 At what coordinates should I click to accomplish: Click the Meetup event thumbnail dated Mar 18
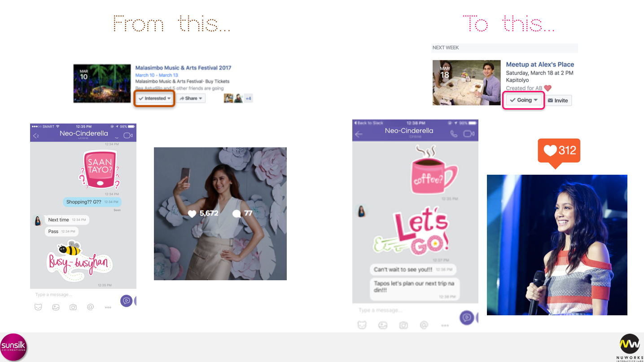[x=466, y=83]
